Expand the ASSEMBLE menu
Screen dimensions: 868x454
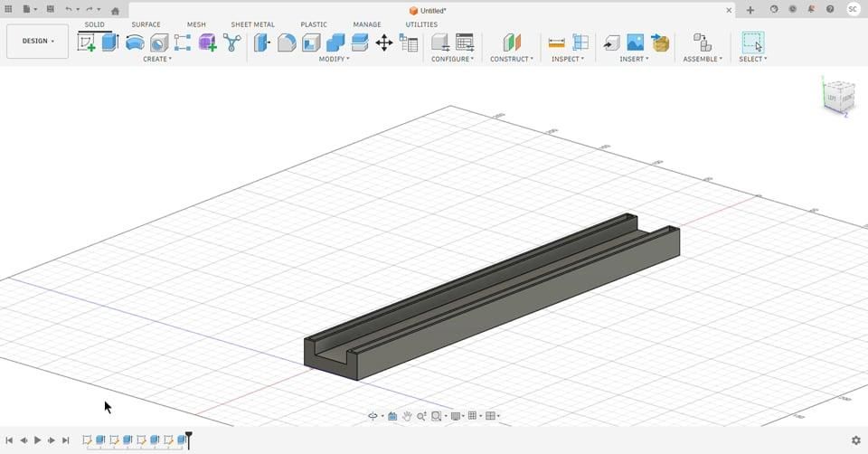[703, 60]
